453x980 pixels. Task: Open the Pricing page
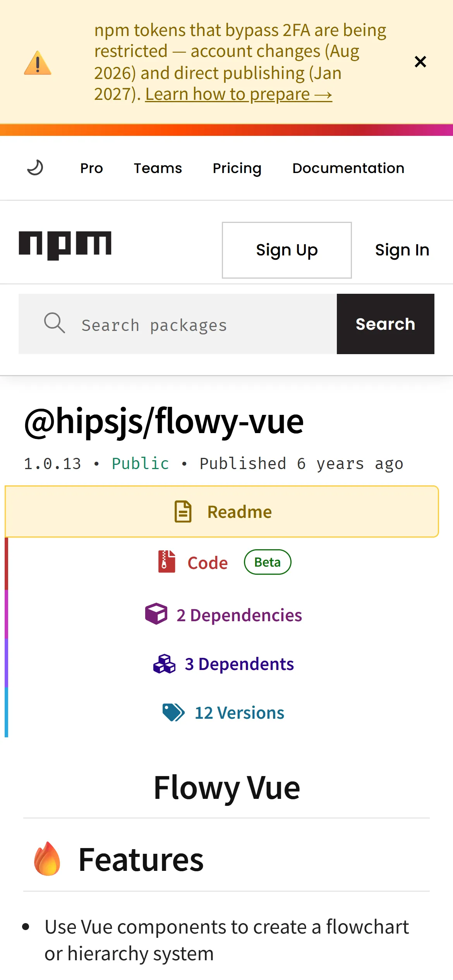237,168
